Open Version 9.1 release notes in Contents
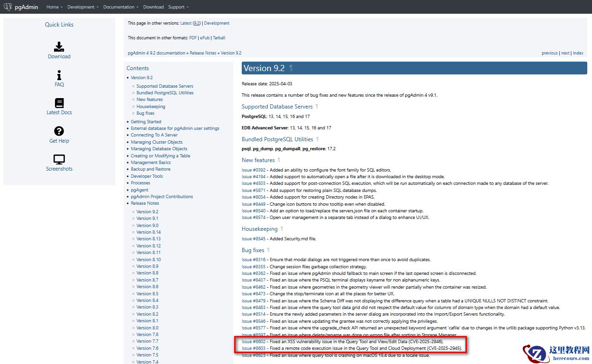Image resolution: width=592 pixels, height=364 pixels. (147, 218)
